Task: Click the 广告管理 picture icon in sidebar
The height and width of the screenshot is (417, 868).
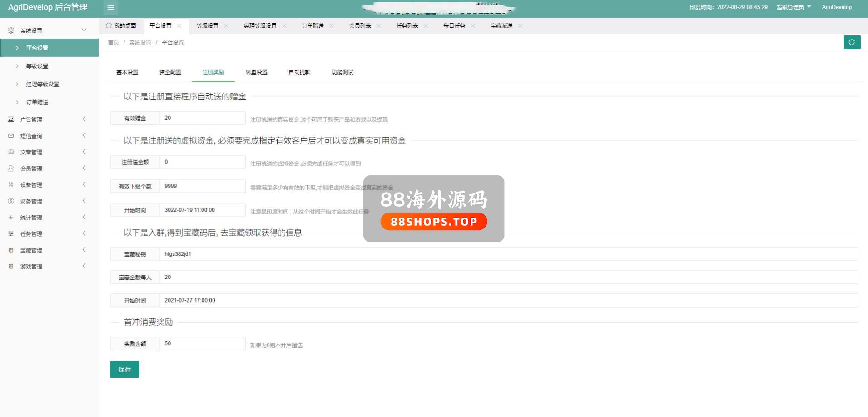Action: tap(11, 119)
